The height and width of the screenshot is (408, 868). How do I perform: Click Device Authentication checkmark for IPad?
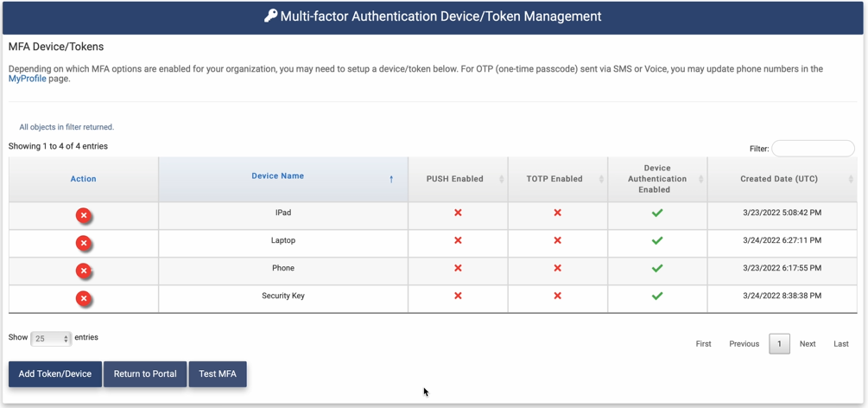click(657, 213)
